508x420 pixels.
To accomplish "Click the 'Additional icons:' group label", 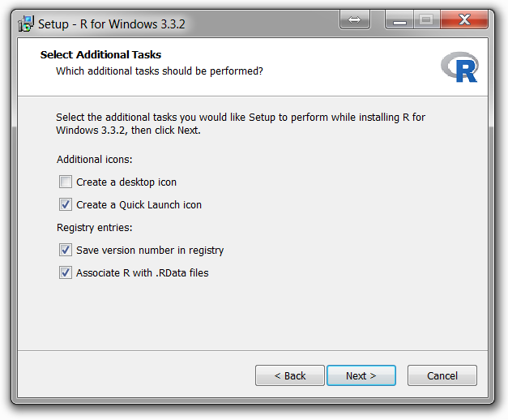I will click(x=95, y=160).
